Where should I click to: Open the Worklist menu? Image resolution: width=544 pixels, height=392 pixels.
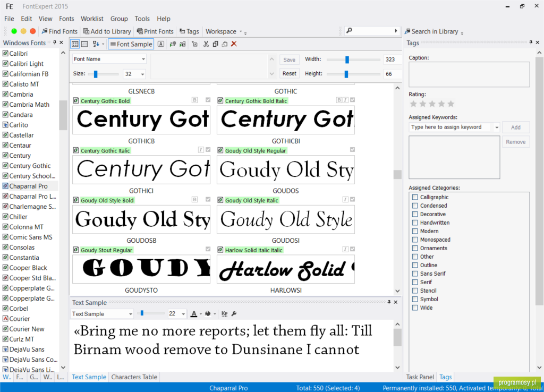(x=92, y=19)
